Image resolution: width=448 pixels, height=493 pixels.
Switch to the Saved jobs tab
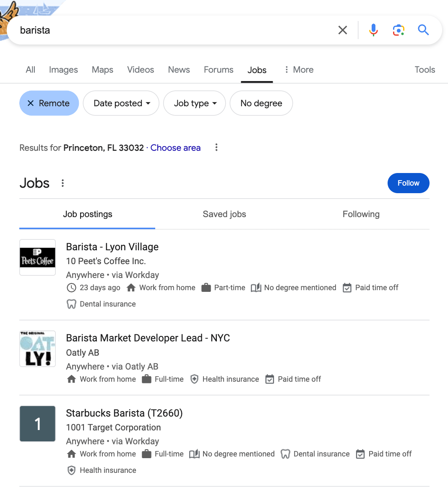point(224,214)
